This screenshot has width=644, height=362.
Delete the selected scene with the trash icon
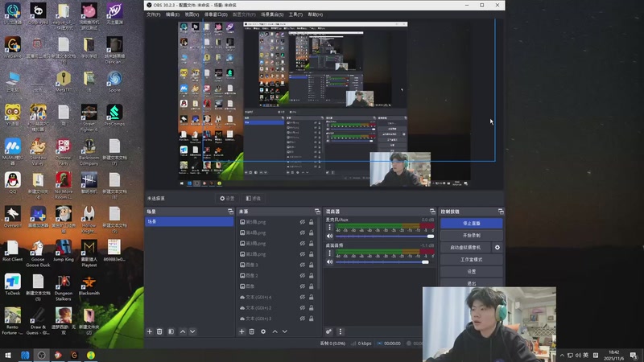(x=159, y=331)
